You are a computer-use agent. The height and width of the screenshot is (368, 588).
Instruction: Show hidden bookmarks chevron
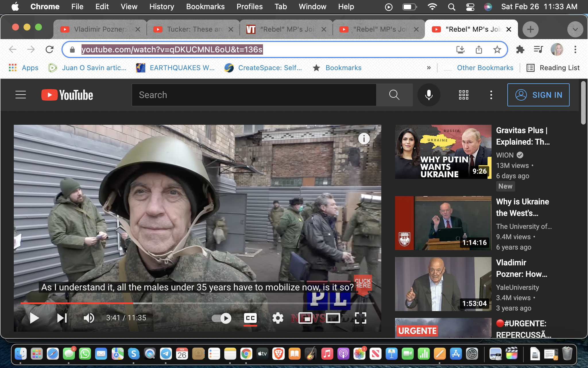pos(429,68)
